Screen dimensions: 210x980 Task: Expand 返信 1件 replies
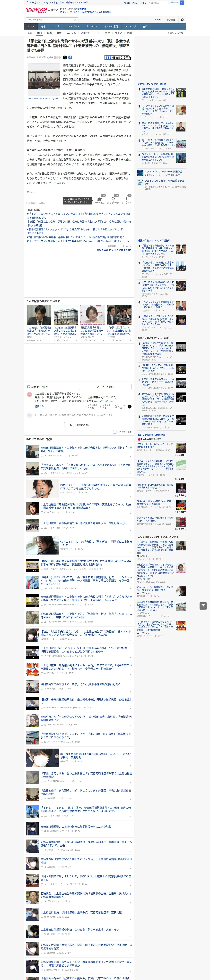click(x=39, y=406)
